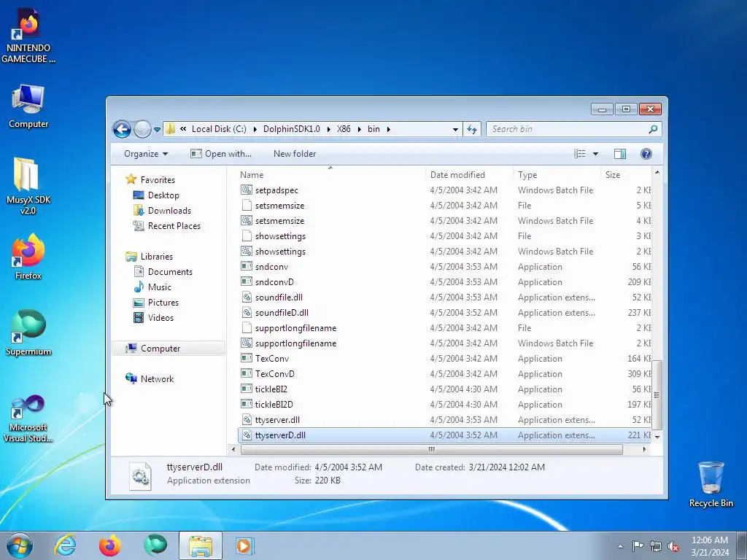Expand the address bar history dropdown
Viewport: 747px width, 560px height.
click(x=455, y=129)
